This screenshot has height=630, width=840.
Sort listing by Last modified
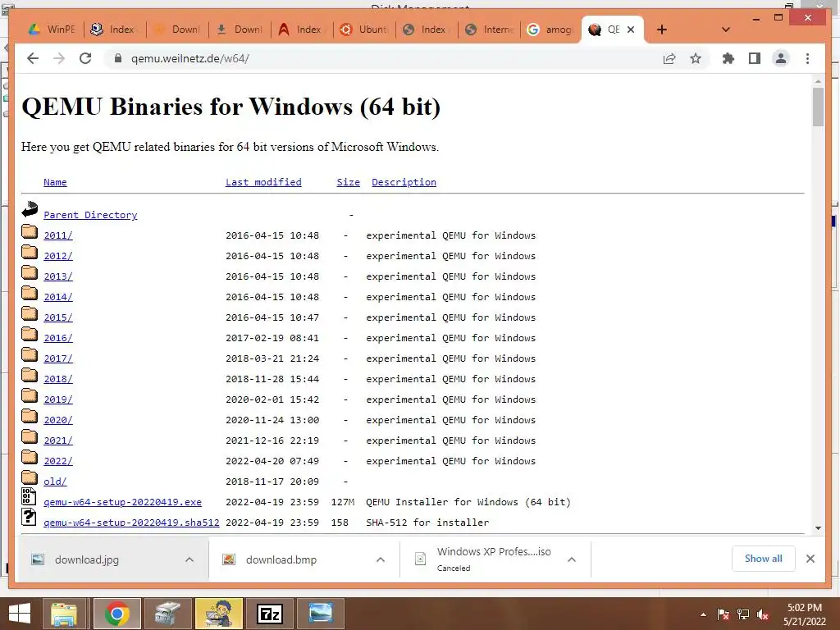(x=263, y=182)
